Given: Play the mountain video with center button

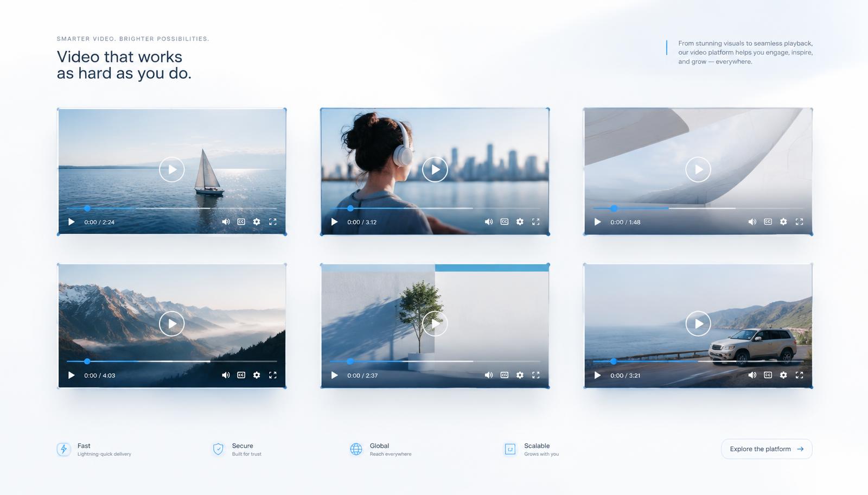Looking at the screenshot, I should click(172, 323).
